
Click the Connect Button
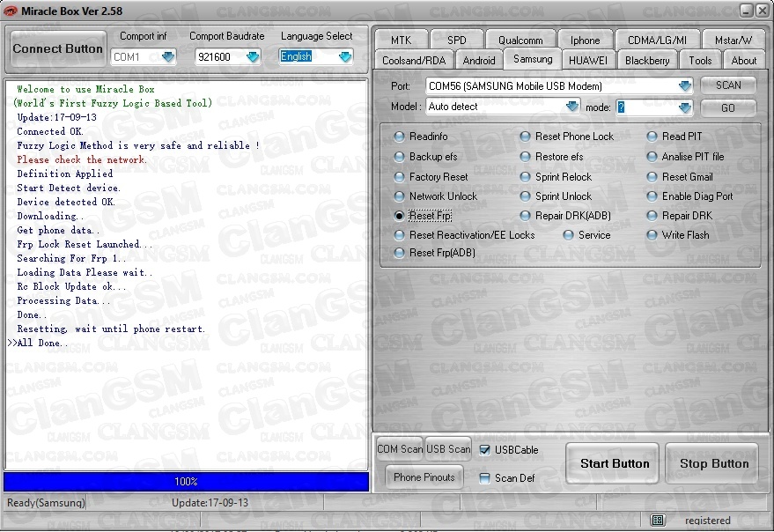tap(58, 49)
